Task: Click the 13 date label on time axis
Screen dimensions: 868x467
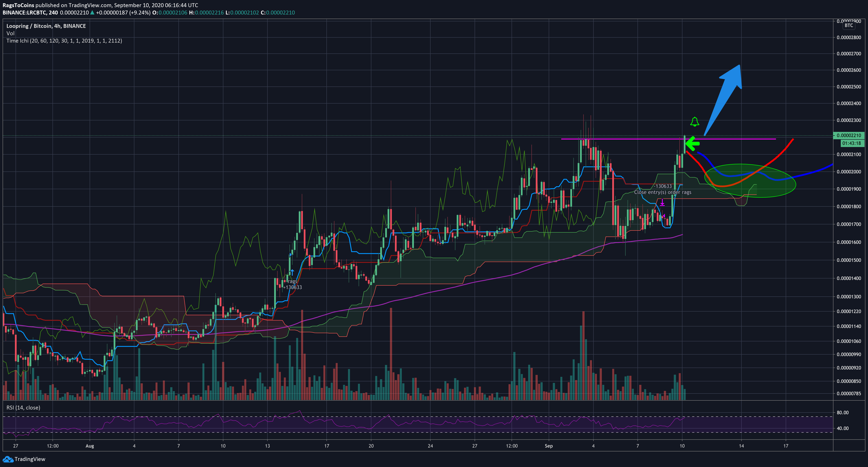Action: [x=267, y=446]
